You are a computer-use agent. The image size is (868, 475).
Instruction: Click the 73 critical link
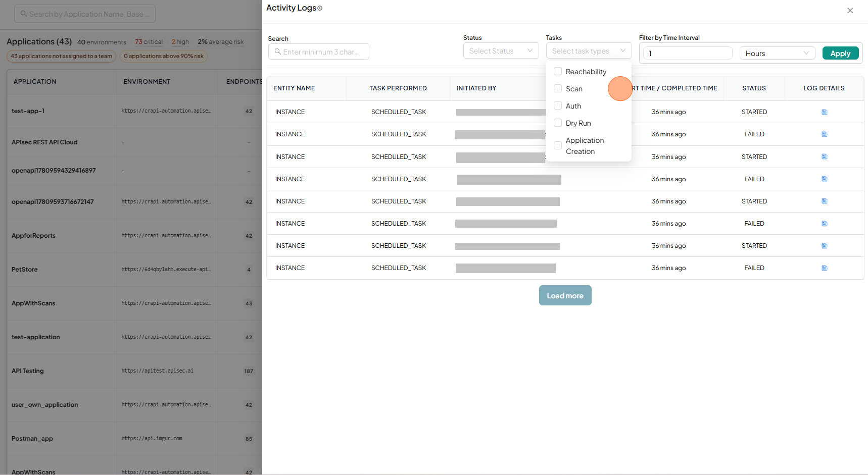pos(149,42)
